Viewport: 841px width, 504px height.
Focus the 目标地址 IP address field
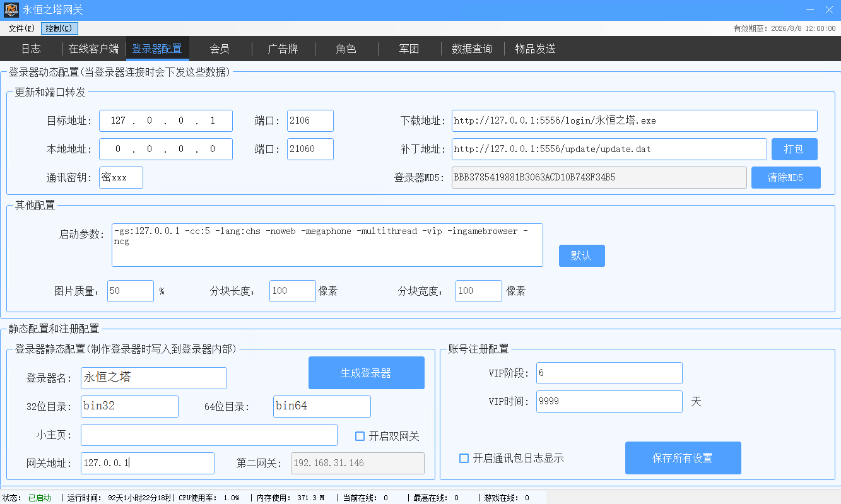point(166,120)
